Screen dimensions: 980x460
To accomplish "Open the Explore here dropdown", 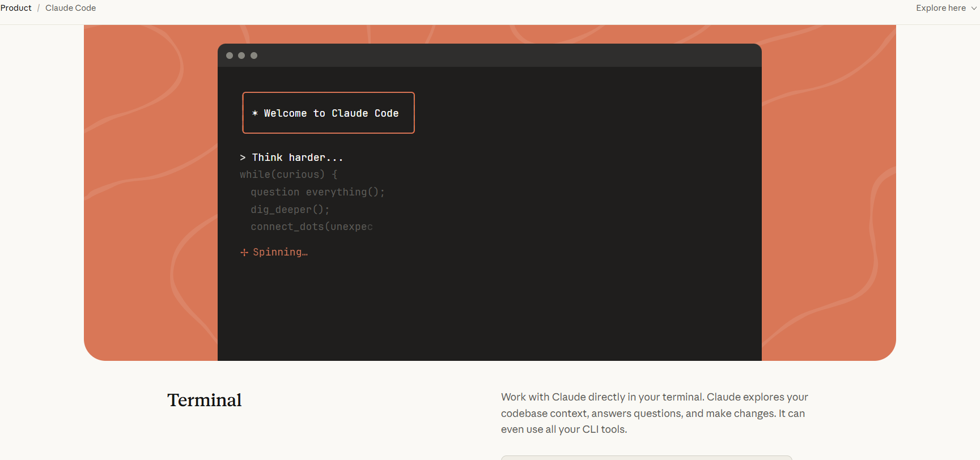I will [941, 8].
